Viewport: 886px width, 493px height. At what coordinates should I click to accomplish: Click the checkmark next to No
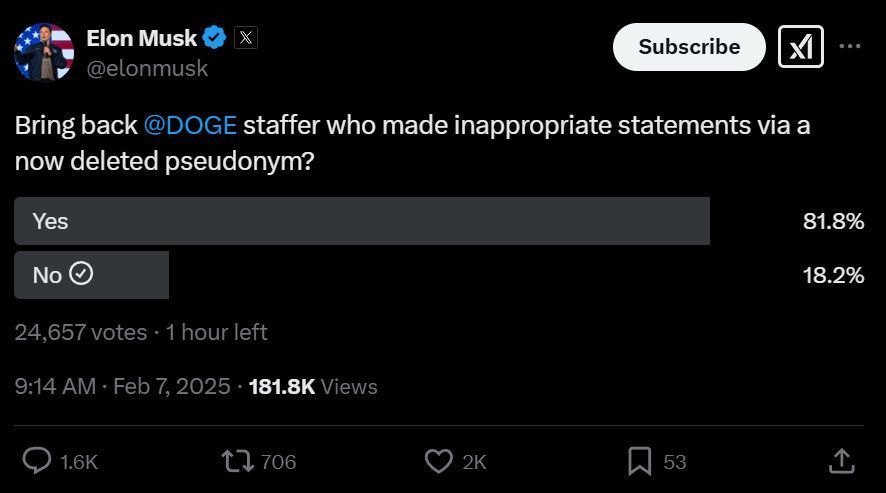81,274
